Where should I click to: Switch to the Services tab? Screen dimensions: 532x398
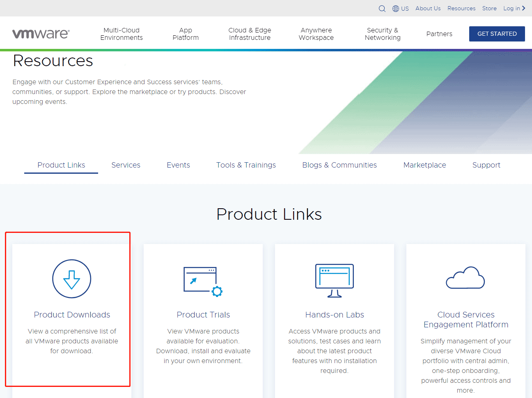pyautogui.click(x=126, y=165)
